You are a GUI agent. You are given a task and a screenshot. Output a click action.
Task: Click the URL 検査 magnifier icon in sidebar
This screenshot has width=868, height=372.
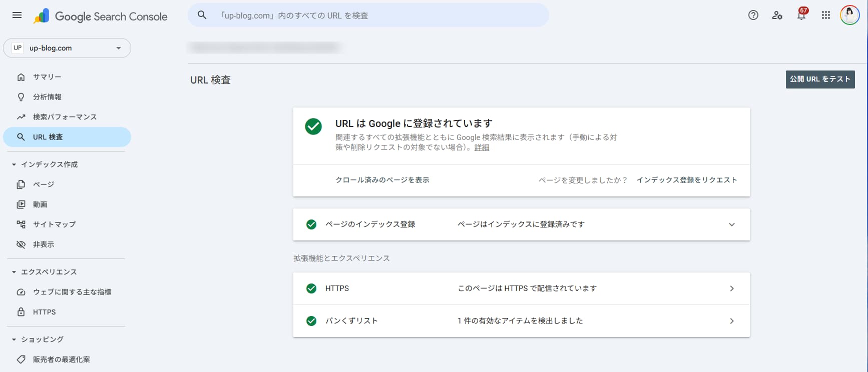[x=21, y=137]
